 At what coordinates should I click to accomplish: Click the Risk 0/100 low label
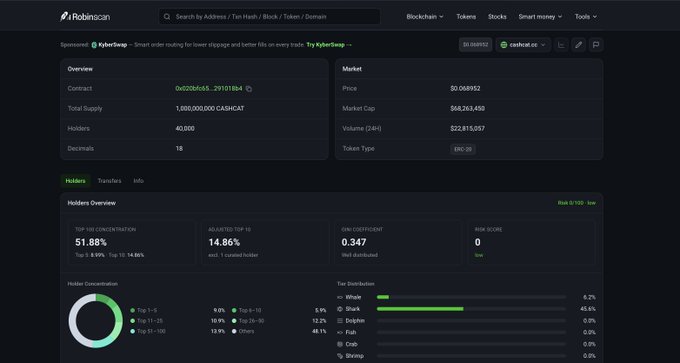(x=576, y=203)
